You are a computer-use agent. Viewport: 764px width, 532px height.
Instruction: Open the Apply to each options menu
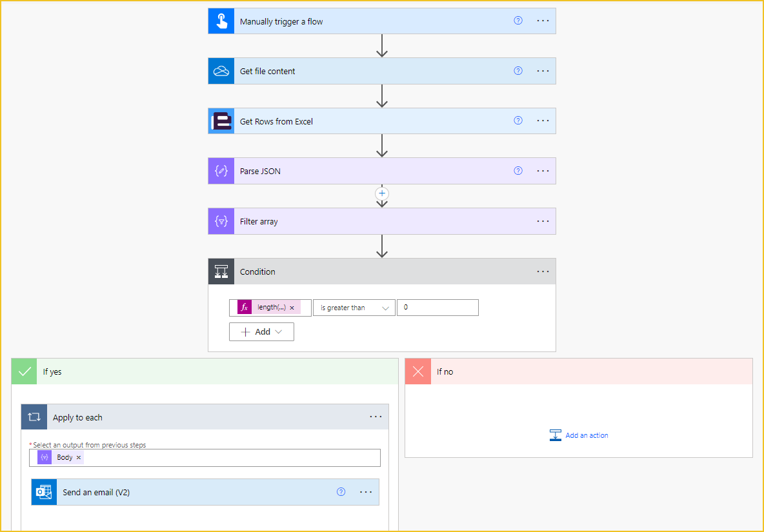click(376, 417)
